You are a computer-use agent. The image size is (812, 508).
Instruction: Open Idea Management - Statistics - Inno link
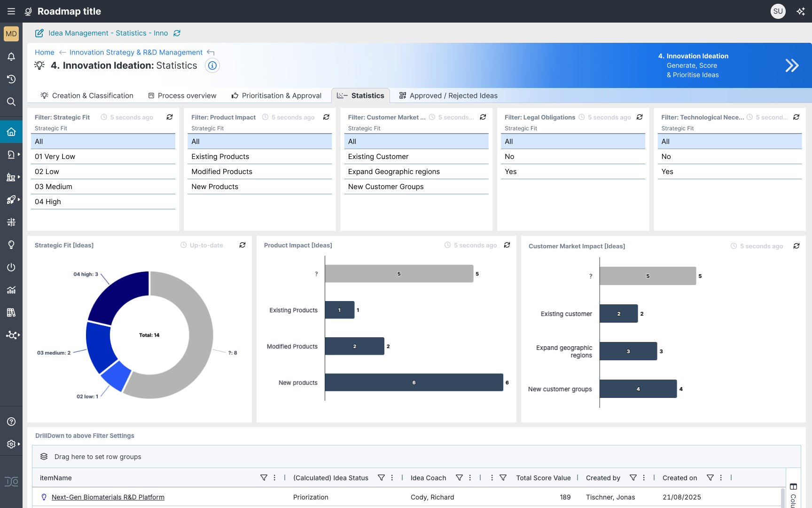(108, 33)
